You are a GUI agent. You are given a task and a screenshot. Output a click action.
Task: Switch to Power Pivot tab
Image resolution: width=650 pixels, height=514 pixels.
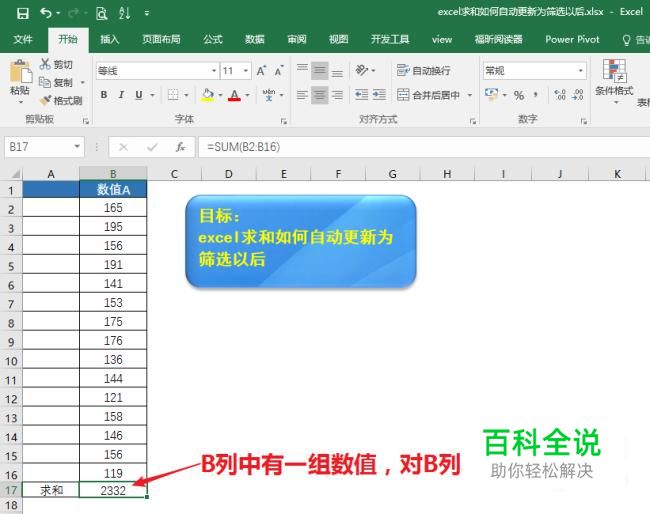click(x=572, y=39)
